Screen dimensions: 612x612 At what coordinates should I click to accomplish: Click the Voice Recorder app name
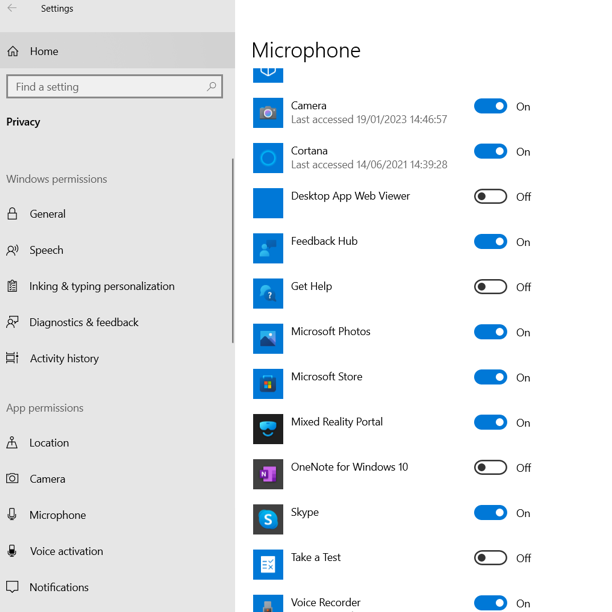point(326,602)
